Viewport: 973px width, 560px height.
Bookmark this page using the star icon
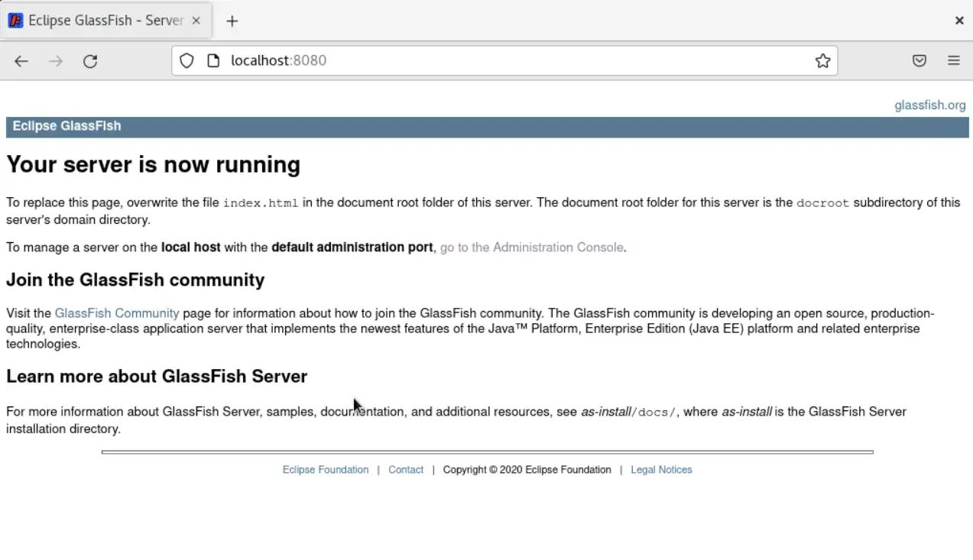click(x=822, y=60)
